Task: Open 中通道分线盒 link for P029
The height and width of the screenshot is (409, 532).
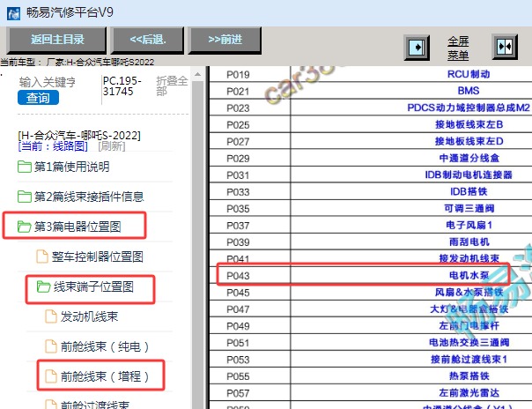Action: (x=469, y=158)
